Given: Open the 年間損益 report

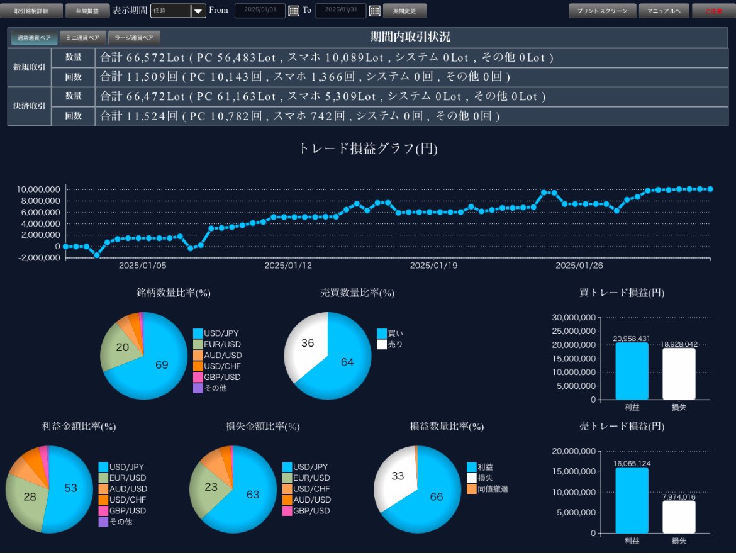Looking at the screenshot, I should [x=87, y=10].
